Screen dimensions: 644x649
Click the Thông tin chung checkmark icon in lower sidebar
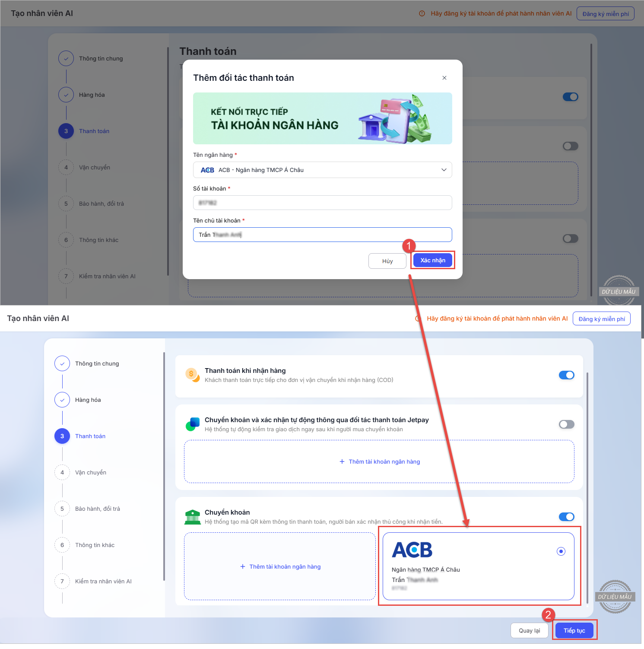(62, 363)
